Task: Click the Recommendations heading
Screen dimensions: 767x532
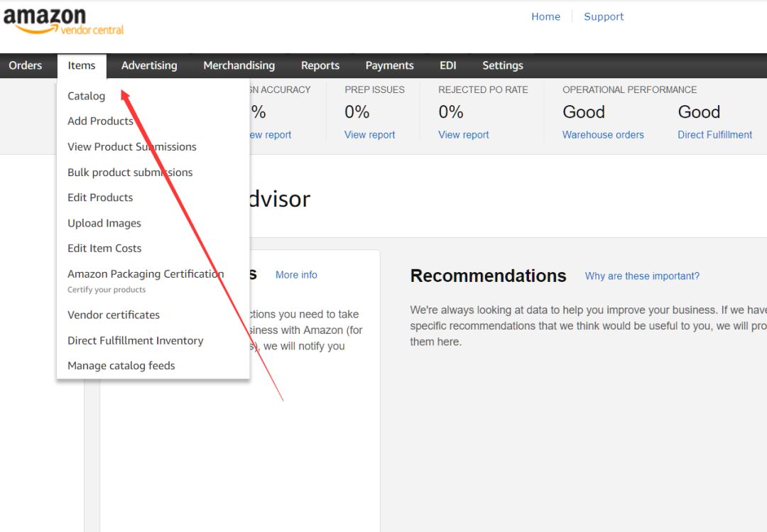Action: coord(488,276)
